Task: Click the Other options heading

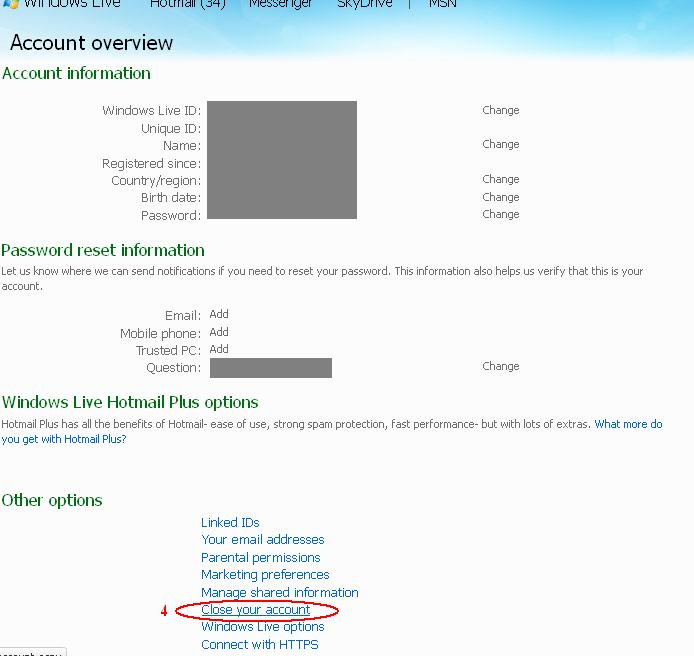Action: tap(52, 501)
